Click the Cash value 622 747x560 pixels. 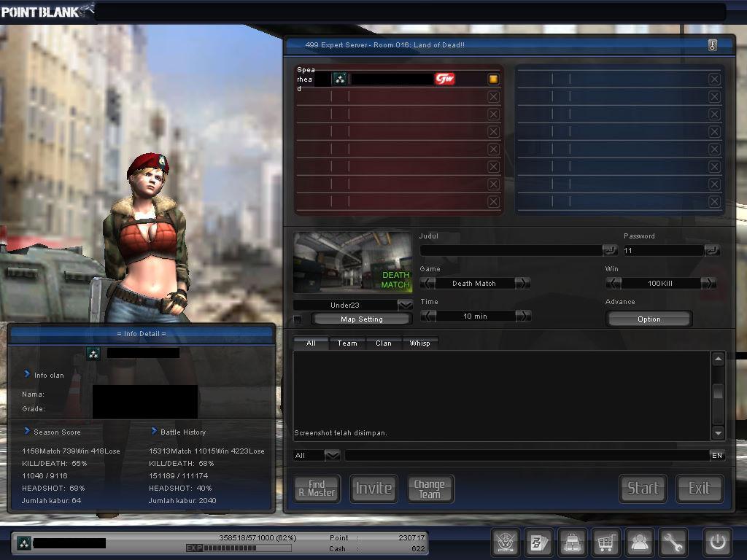[x=418, y=548]
